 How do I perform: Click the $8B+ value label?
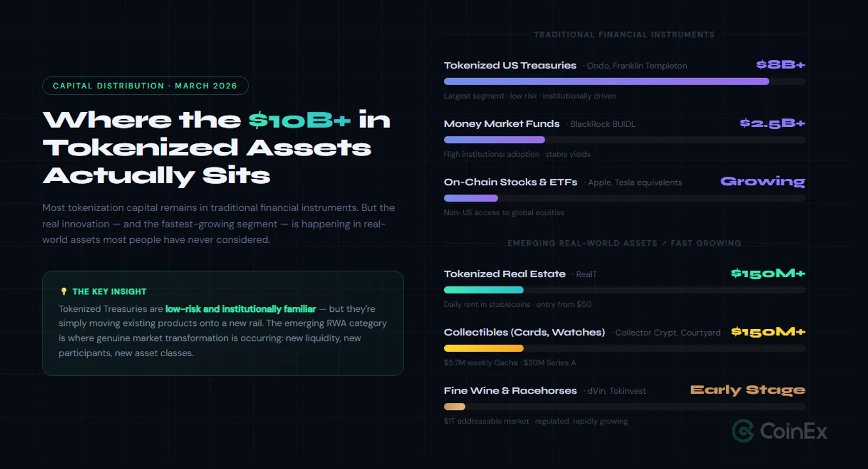[x=781, y=65]
